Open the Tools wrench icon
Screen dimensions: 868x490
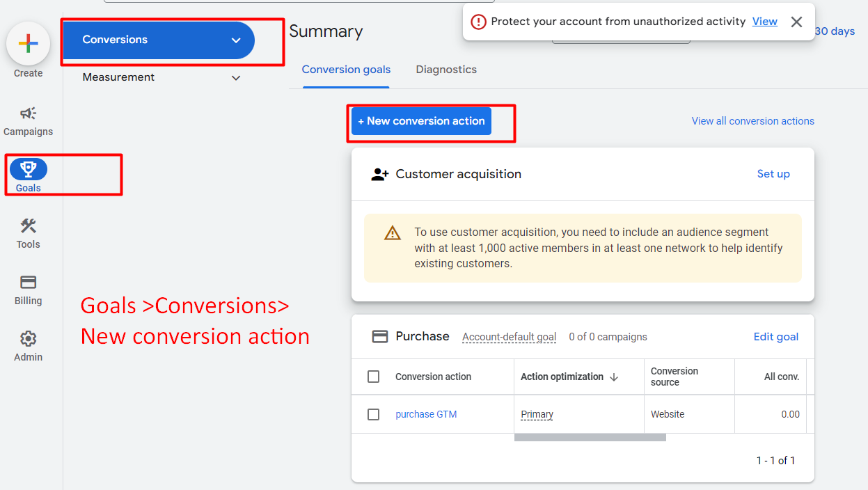click(28, 226)
